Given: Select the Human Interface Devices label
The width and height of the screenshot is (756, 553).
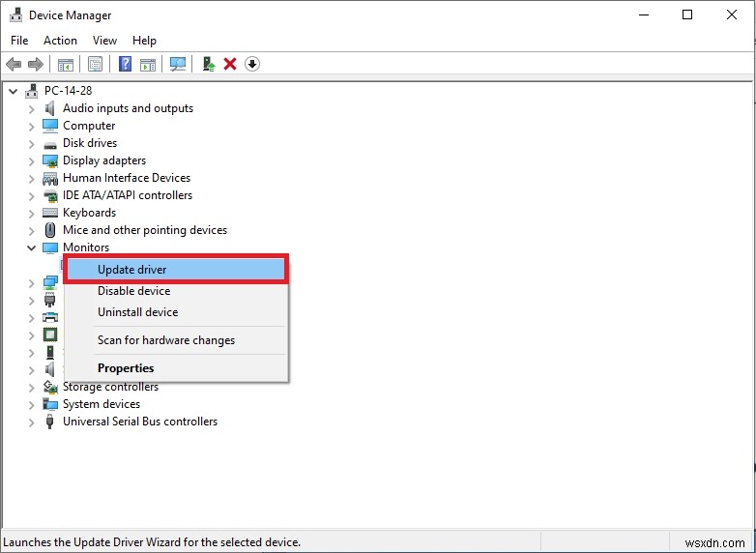Looking at the screenshot, I should 127,178.
